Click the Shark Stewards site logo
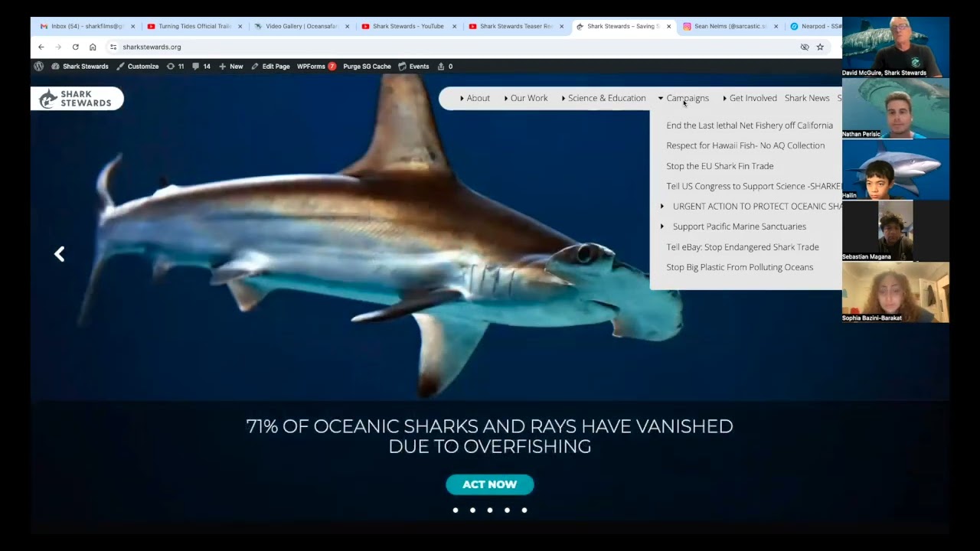The width and height of the screenshot is (980, 551). click(x=77, y=99)
